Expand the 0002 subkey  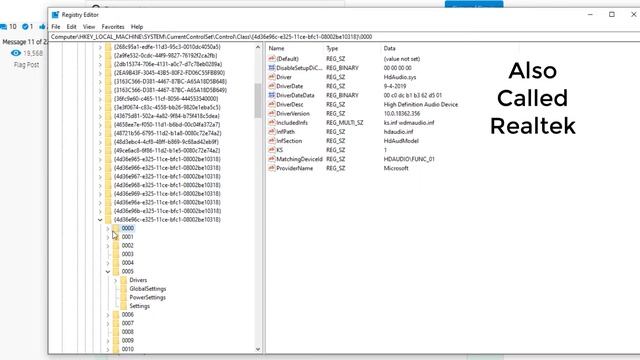[x=108, y=245]
